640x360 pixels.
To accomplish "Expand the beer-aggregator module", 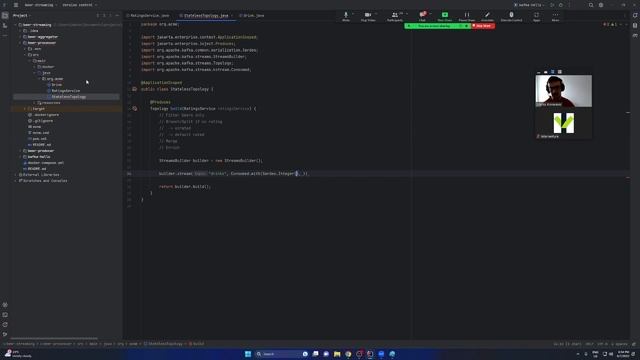I will 20,37.
